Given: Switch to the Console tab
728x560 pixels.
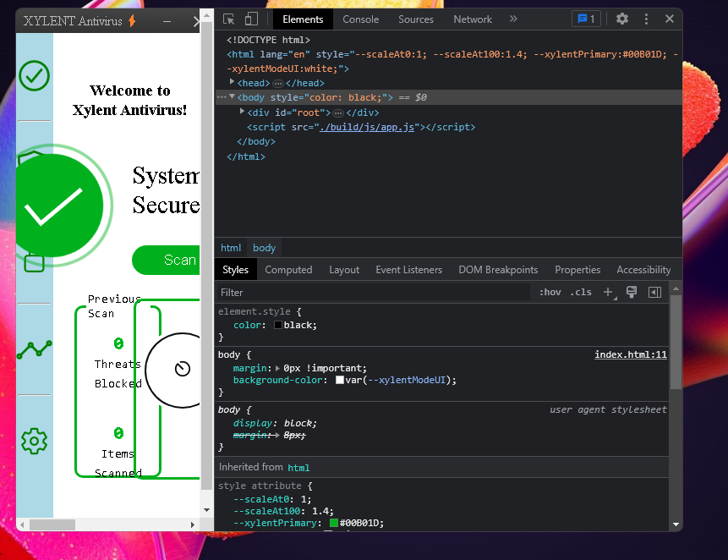Looking at the screenshot, I should point(360,19).
